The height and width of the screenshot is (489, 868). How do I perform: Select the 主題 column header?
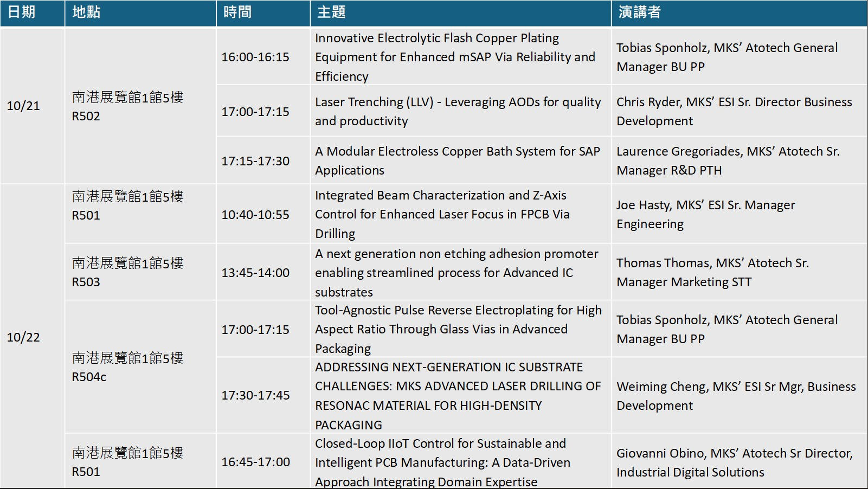click(331, 12)
